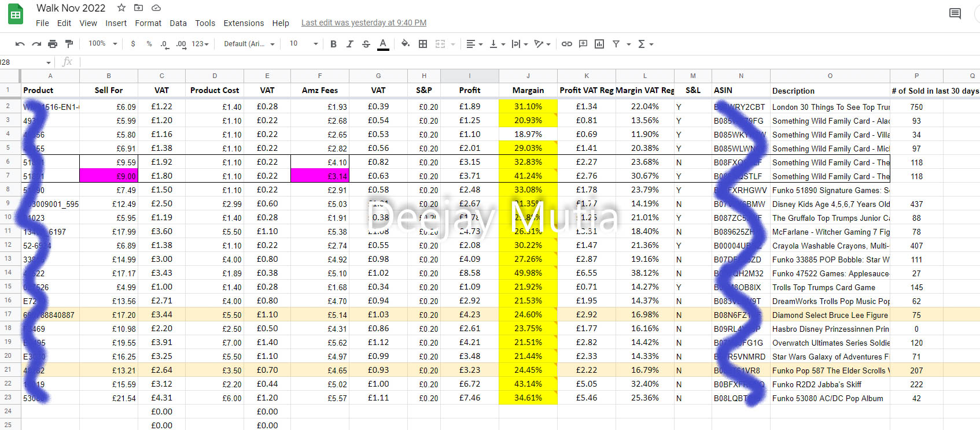The height and width of the screenshot is (430, 980).
Task: Select all cells using the corner box
Action: coord(10,76)
